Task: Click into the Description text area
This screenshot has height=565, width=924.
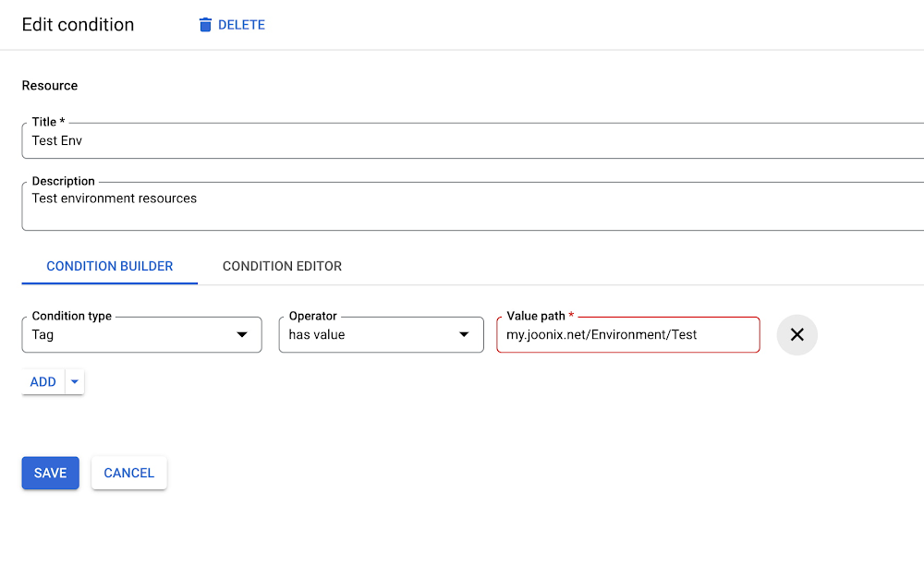Action: (462, 207)
